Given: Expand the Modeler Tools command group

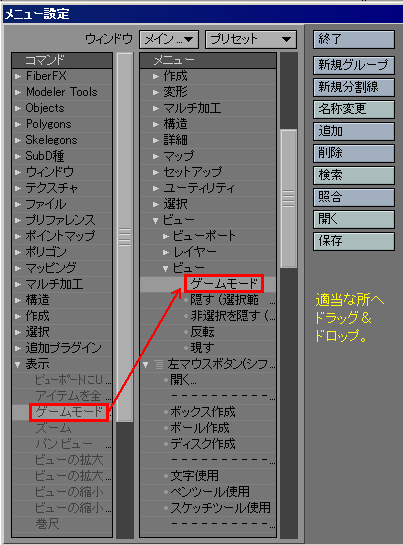Looking at the screenshot, I should (18, 92).
